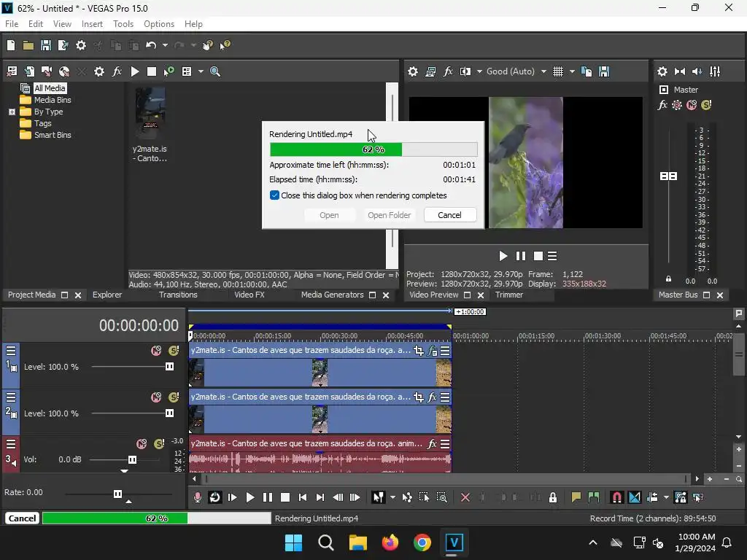Toggle Master bus Mute button
The image size is (747, 560).
point(692,105)
